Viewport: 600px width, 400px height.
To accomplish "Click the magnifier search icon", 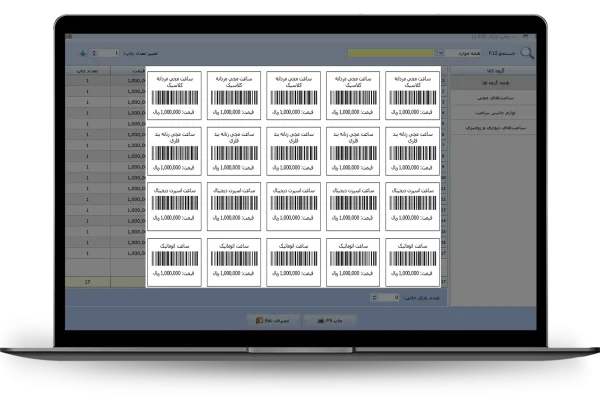I will 527,53.
